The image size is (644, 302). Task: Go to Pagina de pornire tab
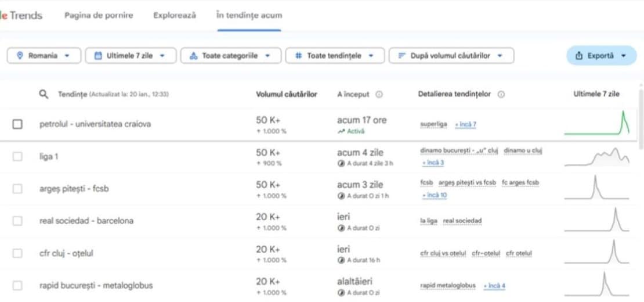pos(99,15)
